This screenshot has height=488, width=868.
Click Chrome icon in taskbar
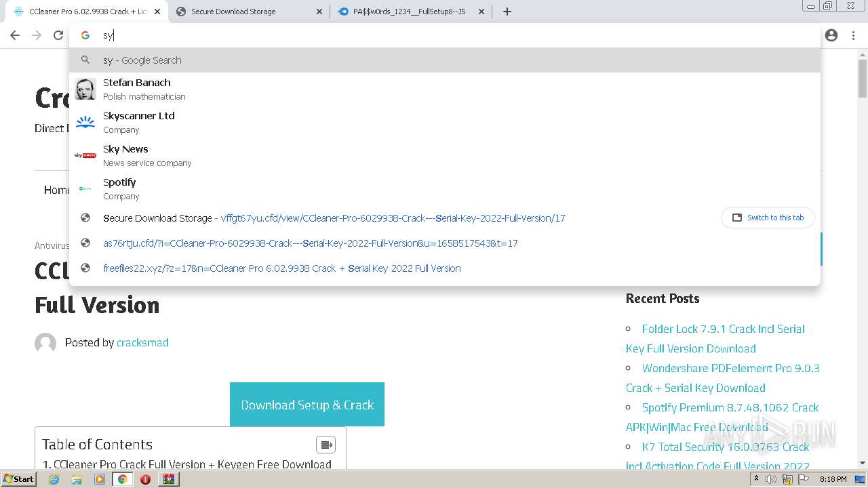[x=122, y=479]
